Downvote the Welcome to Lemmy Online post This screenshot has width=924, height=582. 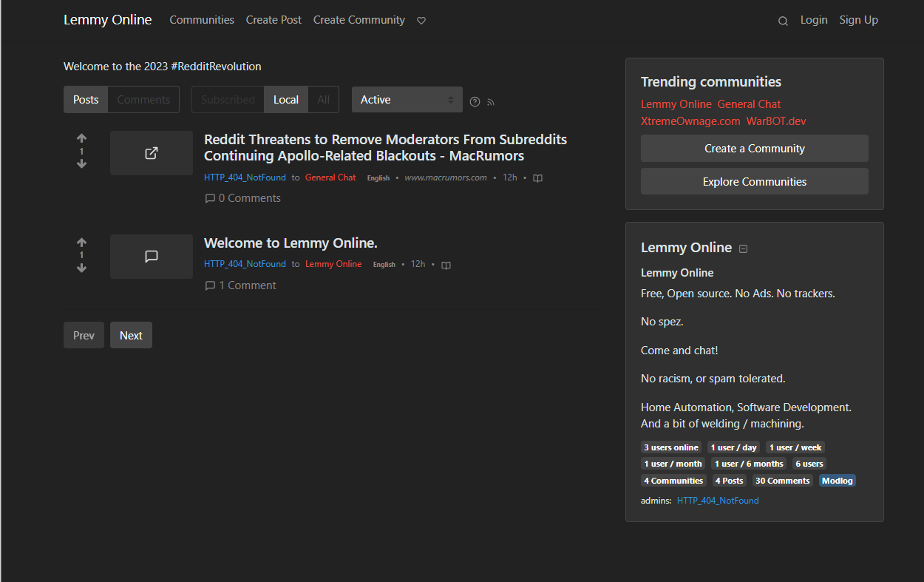[x=81, y=268]
